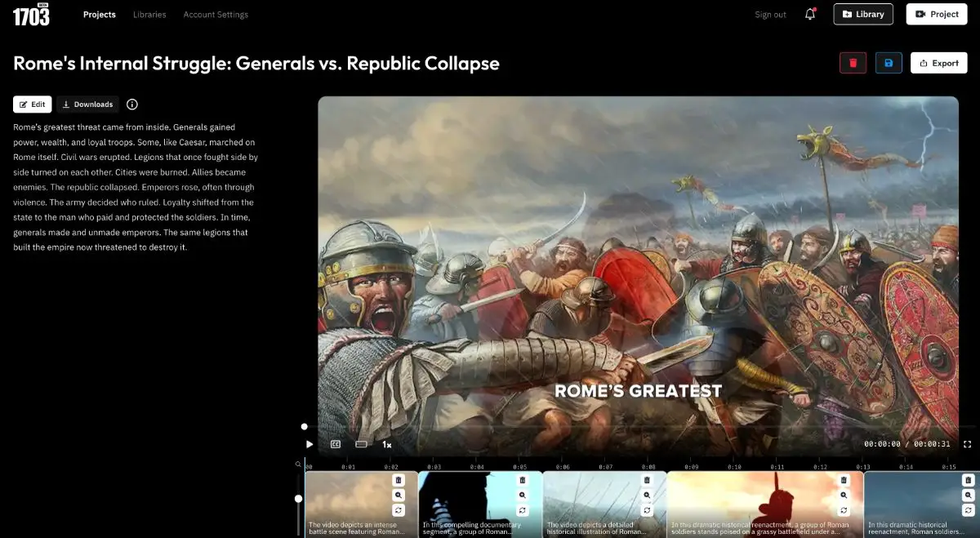980x538 pixels.
Task: Open the Downloads menu
Action: click(x=87, y=104)
